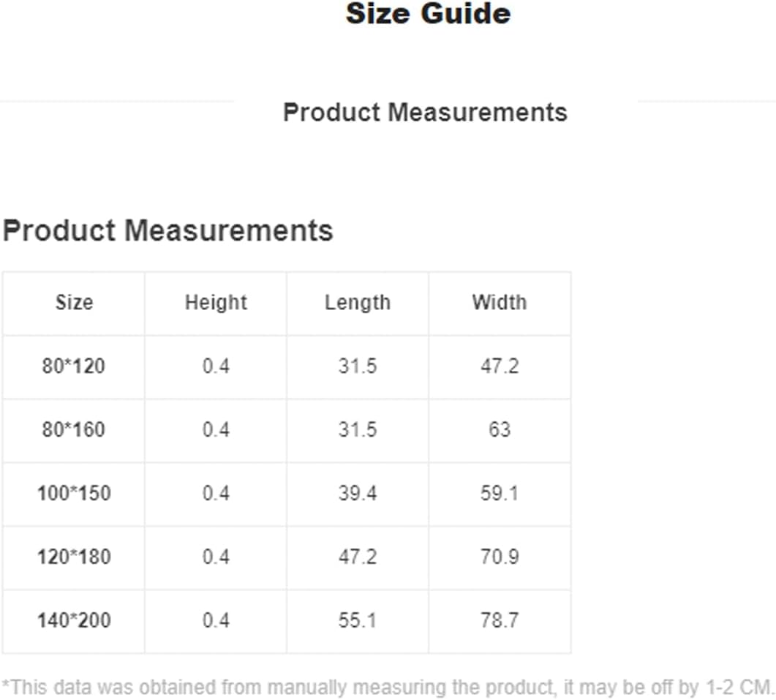
Task: Click height 0.4 in the 80*120 row
Action: 216,366
